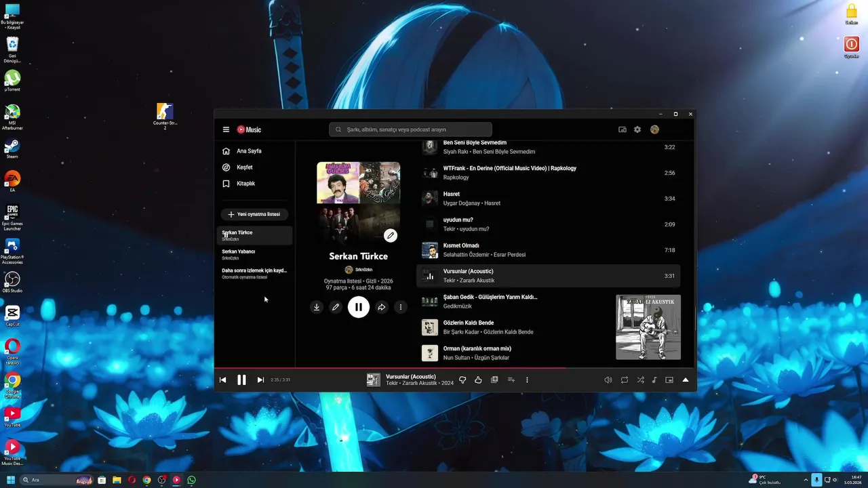This screenshot has width=868, height=488.
Task: Open Windows Start menu
Action: click(x=11, y=480)
